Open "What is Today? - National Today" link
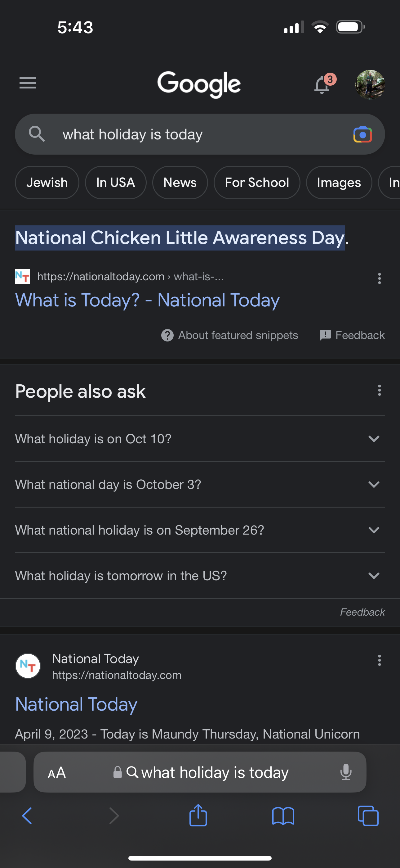The width and height of the screenshot is (400, 868). click(x=148, y=300)
